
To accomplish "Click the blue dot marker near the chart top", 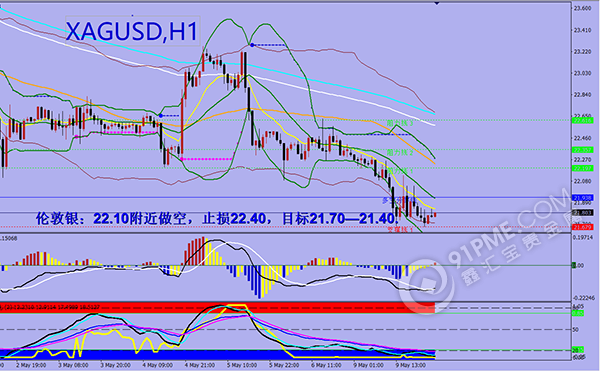I will point(252,45).
